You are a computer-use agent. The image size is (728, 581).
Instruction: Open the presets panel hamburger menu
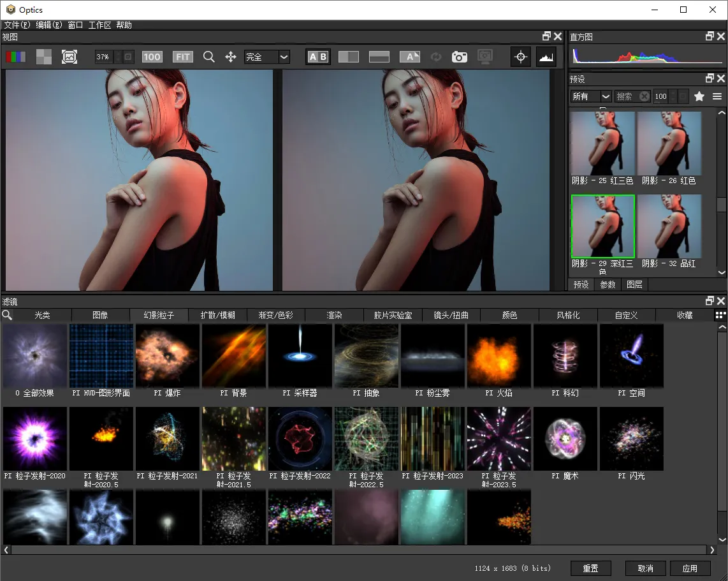click(x=717, y=96)
